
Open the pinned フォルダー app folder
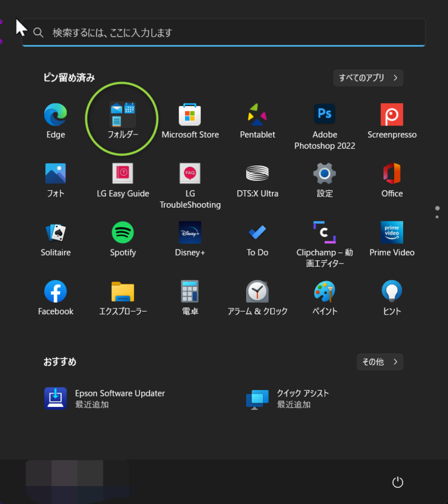[123, 121]
